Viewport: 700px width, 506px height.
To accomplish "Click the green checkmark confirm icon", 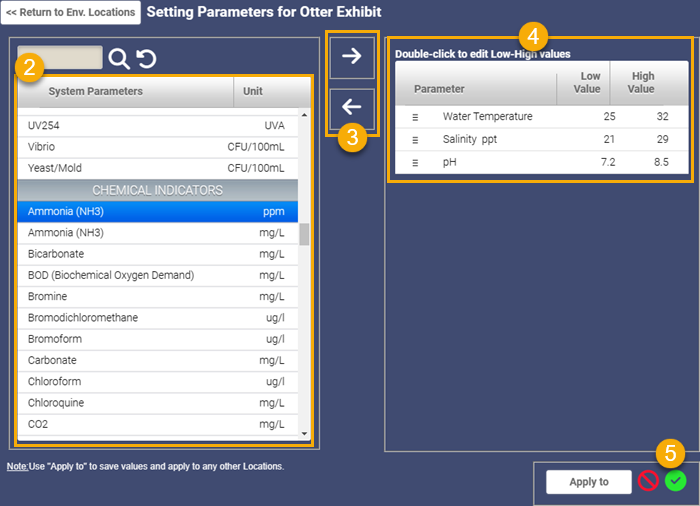I will (x=675, y=481).
